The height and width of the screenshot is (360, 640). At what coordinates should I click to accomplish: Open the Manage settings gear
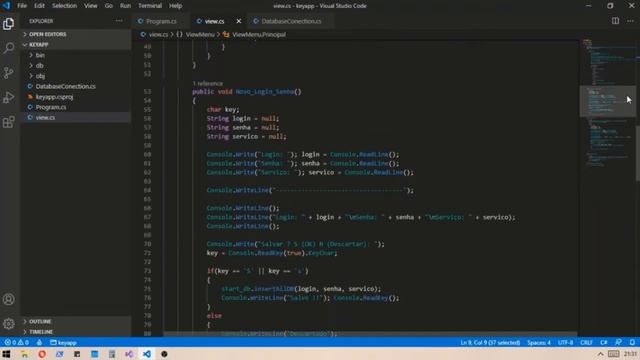click(9, 324)
